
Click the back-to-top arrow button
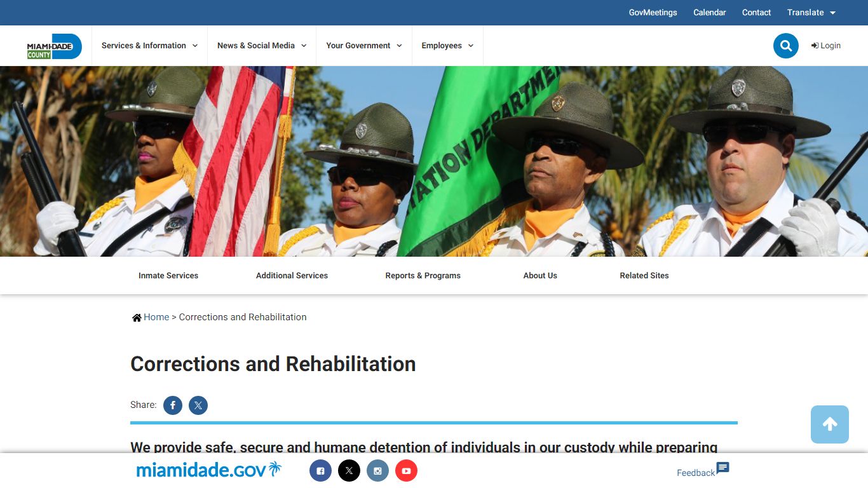tap(830, 424)
